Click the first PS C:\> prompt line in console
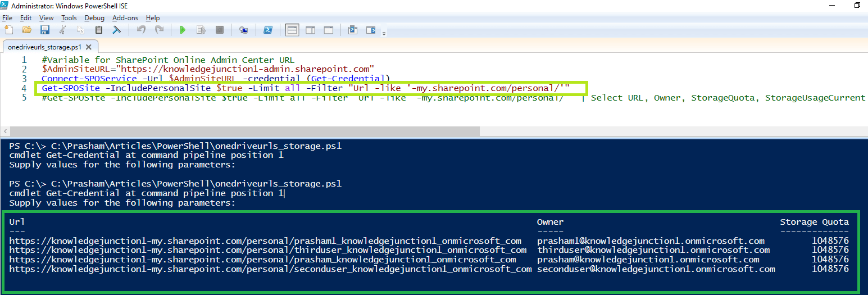868x295 pixels. tap(175, 146)
